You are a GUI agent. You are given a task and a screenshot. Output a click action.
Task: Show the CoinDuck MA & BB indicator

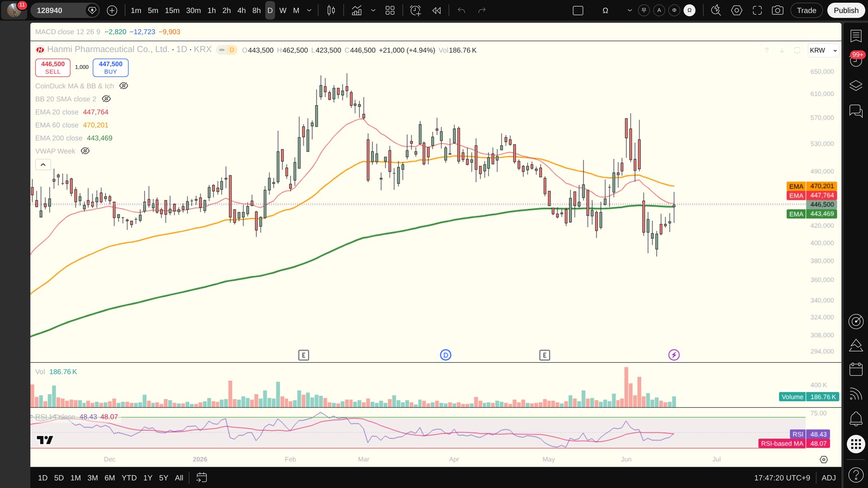coord(124,86)
